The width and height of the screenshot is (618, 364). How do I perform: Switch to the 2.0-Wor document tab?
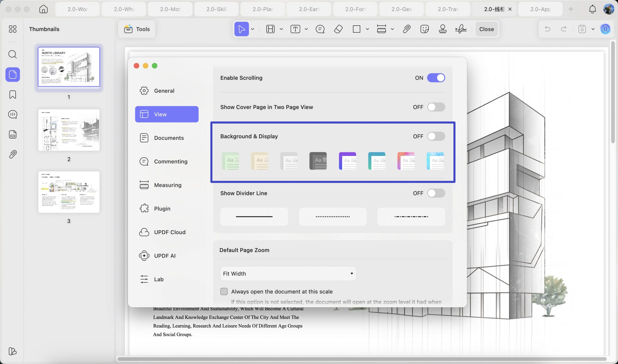pyautogui.click(x=77, y=9)
